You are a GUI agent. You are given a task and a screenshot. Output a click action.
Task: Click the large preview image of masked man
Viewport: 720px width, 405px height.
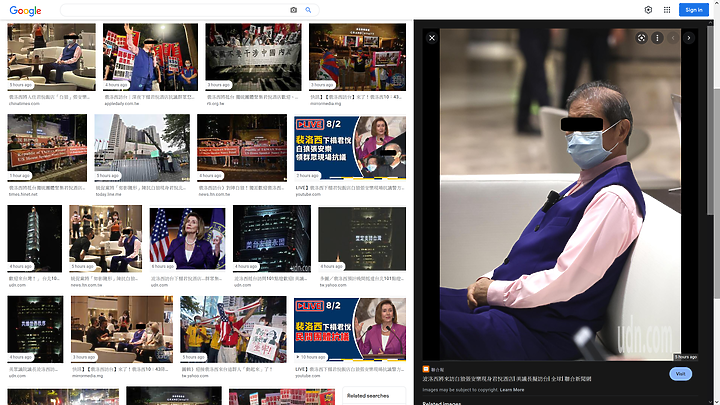coord(560,195)
